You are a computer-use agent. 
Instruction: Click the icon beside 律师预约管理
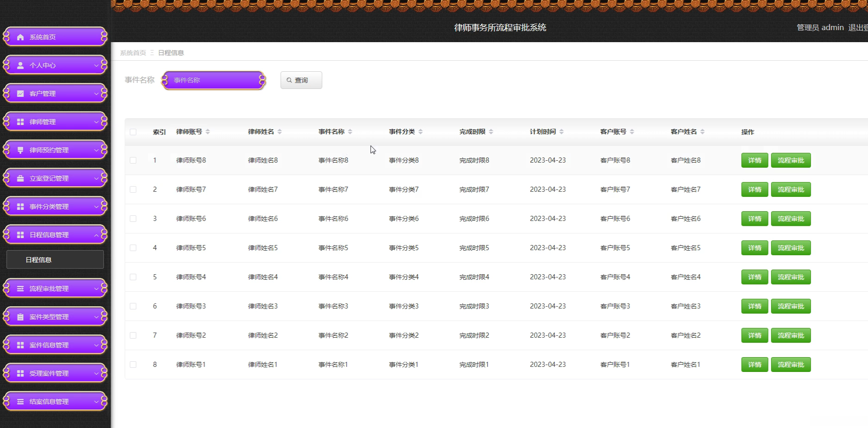point(20,150)
